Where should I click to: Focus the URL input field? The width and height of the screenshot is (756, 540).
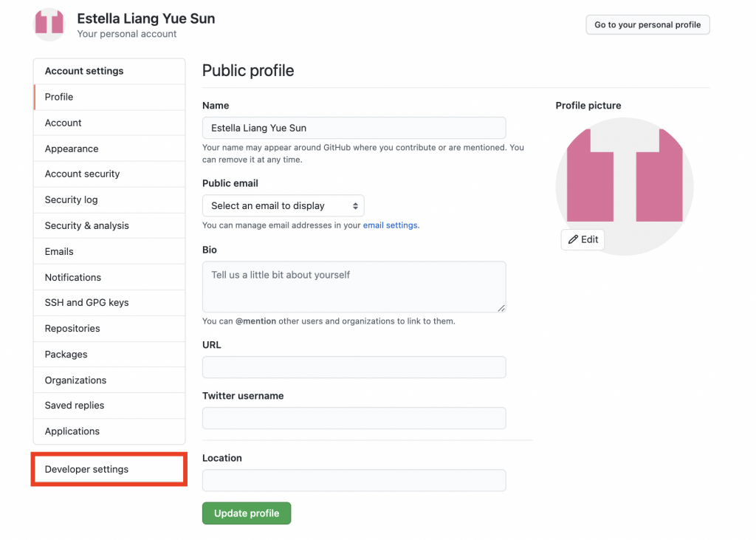354,367
